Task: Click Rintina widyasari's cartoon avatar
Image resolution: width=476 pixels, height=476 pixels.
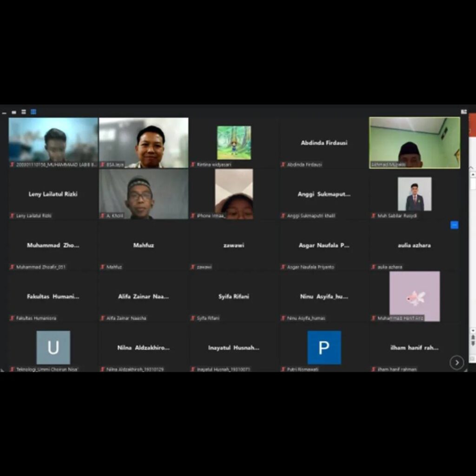Action: tap(234, 142)
